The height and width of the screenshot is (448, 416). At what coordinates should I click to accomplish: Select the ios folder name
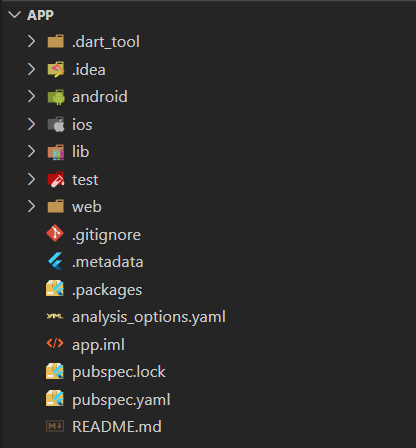pos(82,125)
